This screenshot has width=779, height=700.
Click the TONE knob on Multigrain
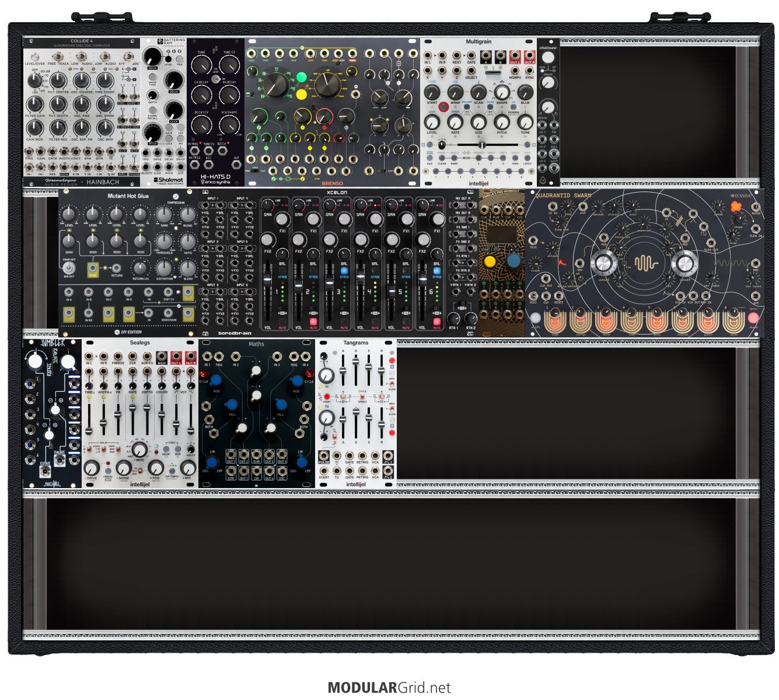[525, 121]
